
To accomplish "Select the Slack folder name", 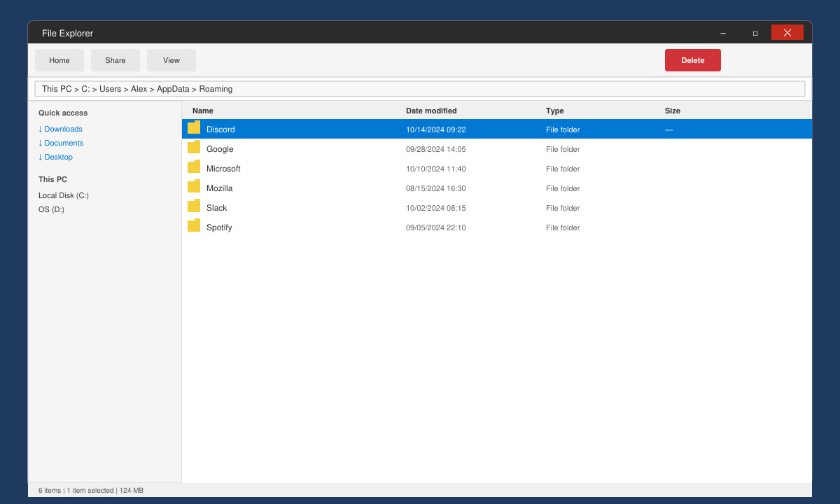I will [216, 208].
